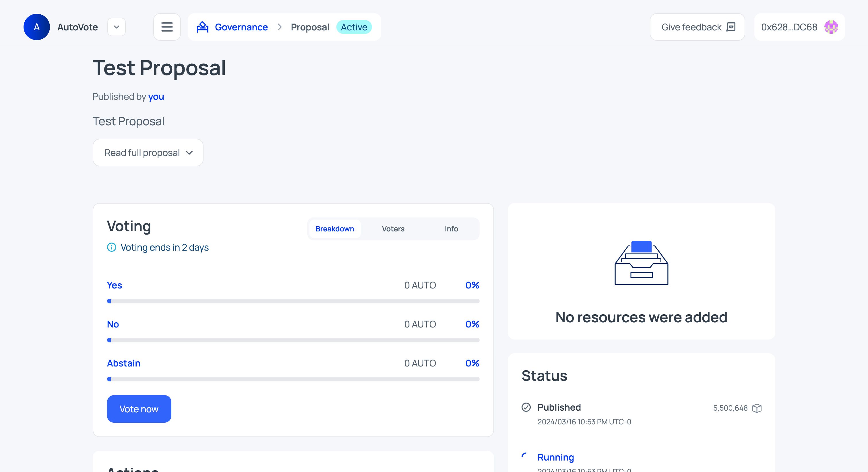Click the you publisher link
This screenshot has width=868, height=472.
155,96
